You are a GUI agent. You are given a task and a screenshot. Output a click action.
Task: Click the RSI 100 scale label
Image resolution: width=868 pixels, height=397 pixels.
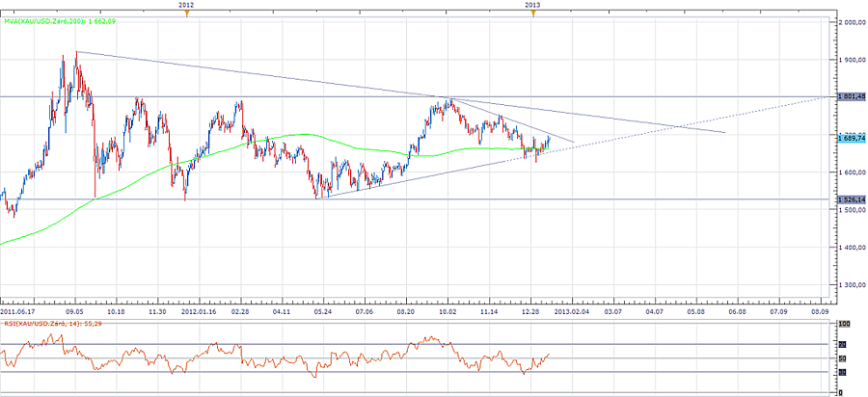click(x=846, y=325)
